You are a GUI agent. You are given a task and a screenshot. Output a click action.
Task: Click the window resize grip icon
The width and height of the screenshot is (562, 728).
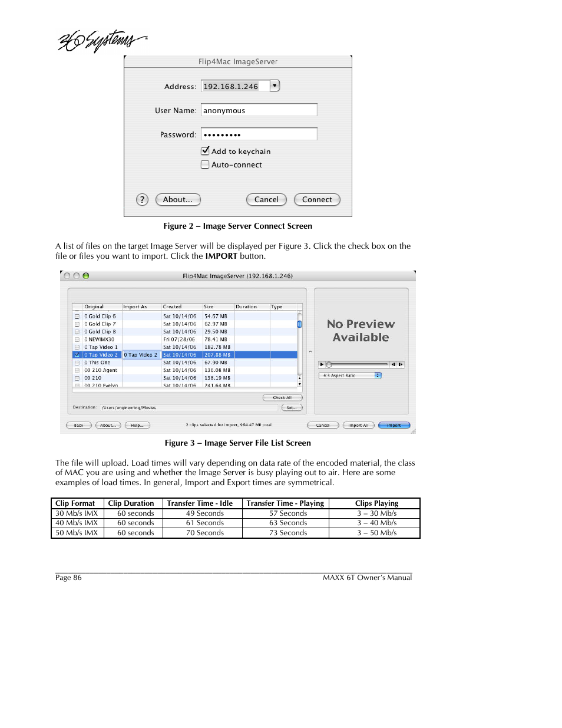pyautogui.click(x=413, y=431)
